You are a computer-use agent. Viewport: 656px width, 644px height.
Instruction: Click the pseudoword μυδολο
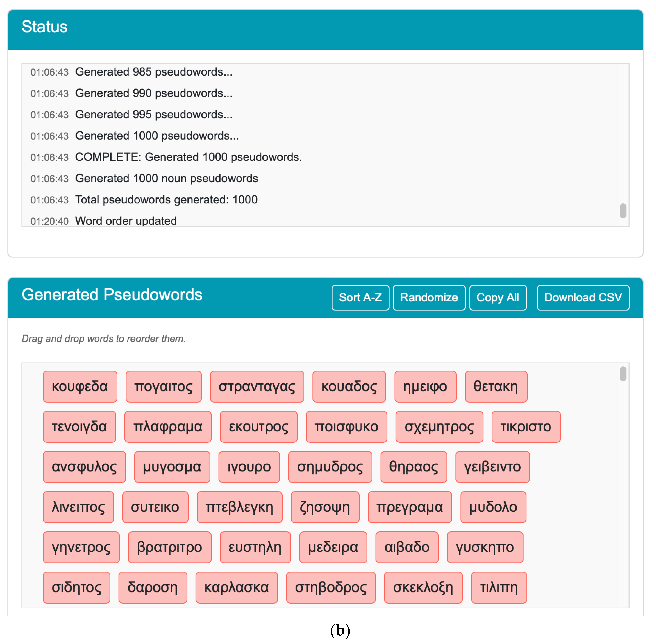(x=493, y=507)
